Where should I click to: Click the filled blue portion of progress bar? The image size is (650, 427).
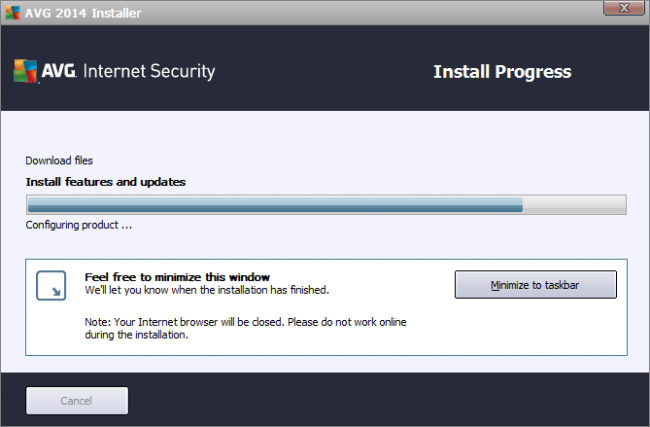click(275, 205)
